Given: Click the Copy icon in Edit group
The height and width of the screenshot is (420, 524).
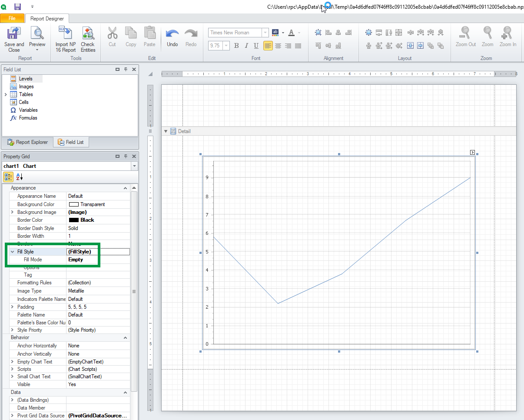Looking at the screenshot, I should (x=131, y=33).
